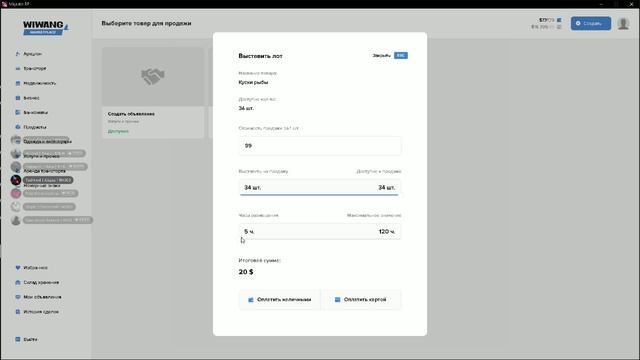Click the Создать объявление card title

click(131, 114)
